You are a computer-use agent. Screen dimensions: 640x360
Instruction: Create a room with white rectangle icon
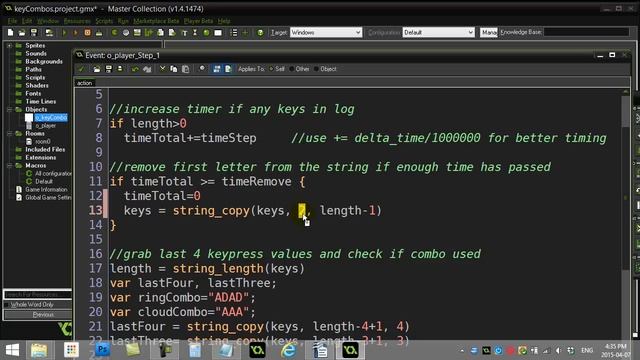point(218,32)
